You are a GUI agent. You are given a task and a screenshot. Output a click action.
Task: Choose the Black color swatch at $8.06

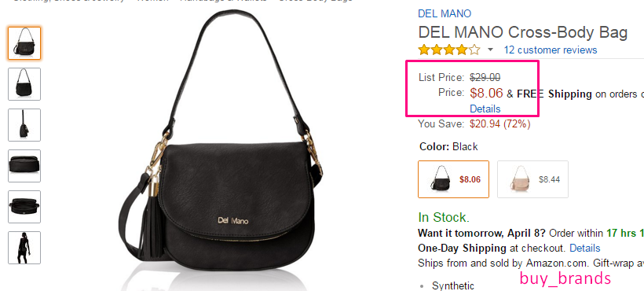(453, 179)
